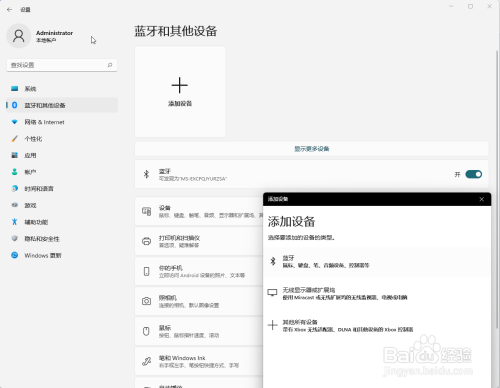
Task: Click the printer icon
Action: [x=146, y=241]
